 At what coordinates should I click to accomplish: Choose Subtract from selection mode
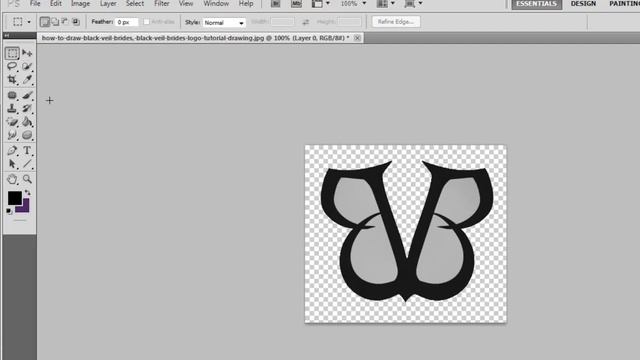pos(65,22)
